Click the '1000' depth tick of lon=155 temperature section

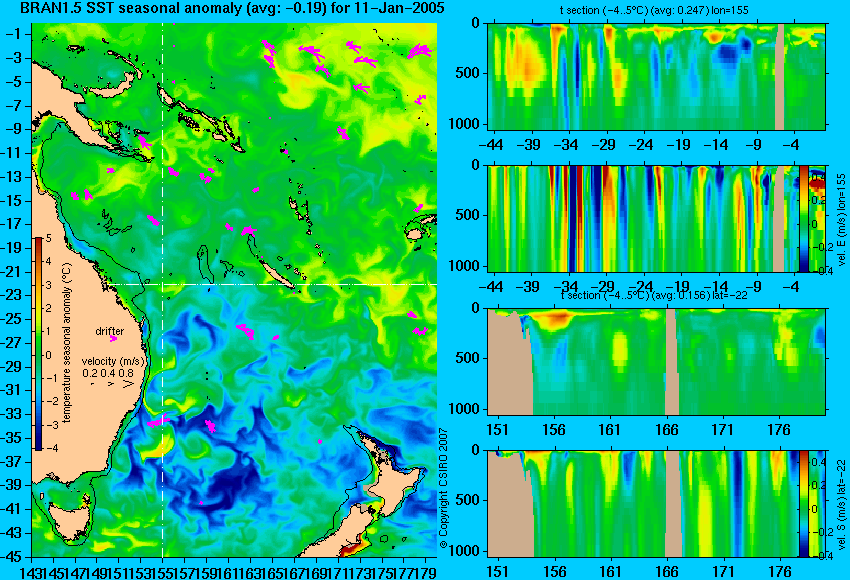point(464,124)
